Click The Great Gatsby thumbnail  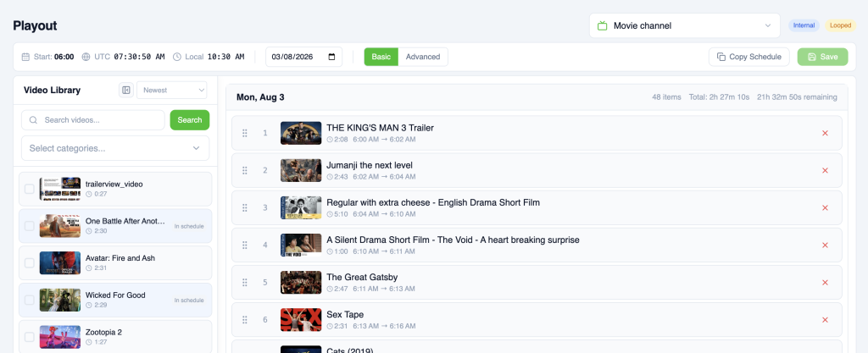tap(301, 282)
